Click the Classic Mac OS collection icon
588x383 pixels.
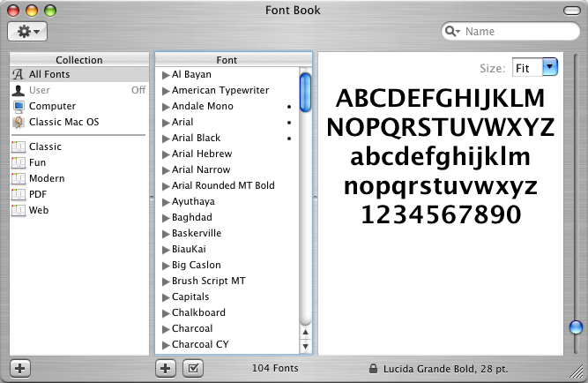coord(19,123)
